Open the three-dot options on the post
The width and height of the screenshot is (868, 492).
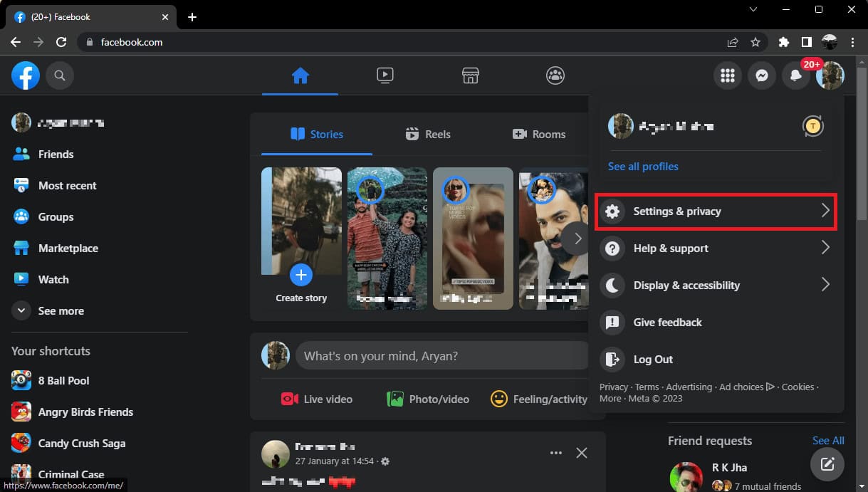click(556, 453)
